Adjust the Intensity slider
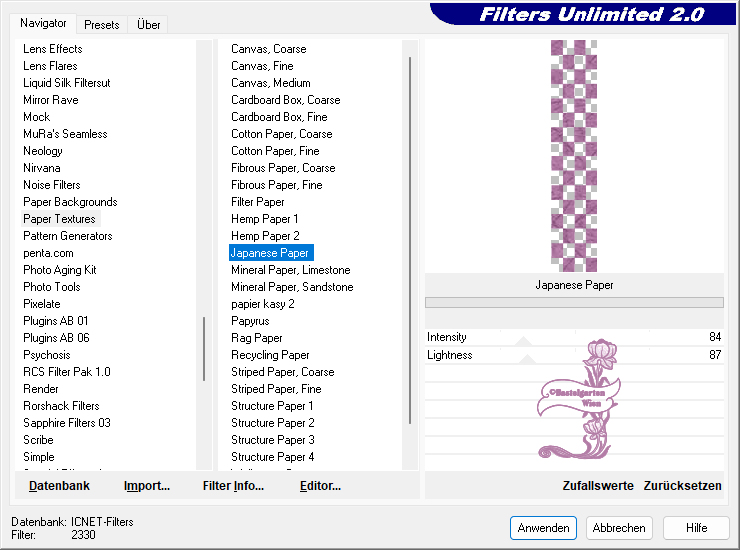This screenshot has height=550, width=740. pos(574,338)
